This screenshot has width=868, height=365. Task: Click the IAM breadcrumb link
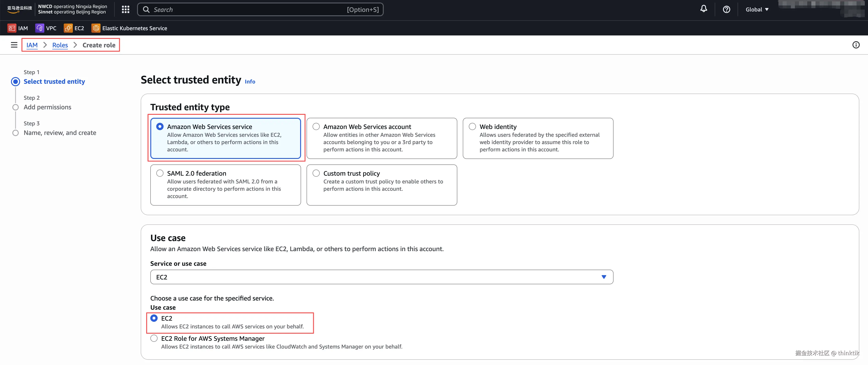[32, 45]
